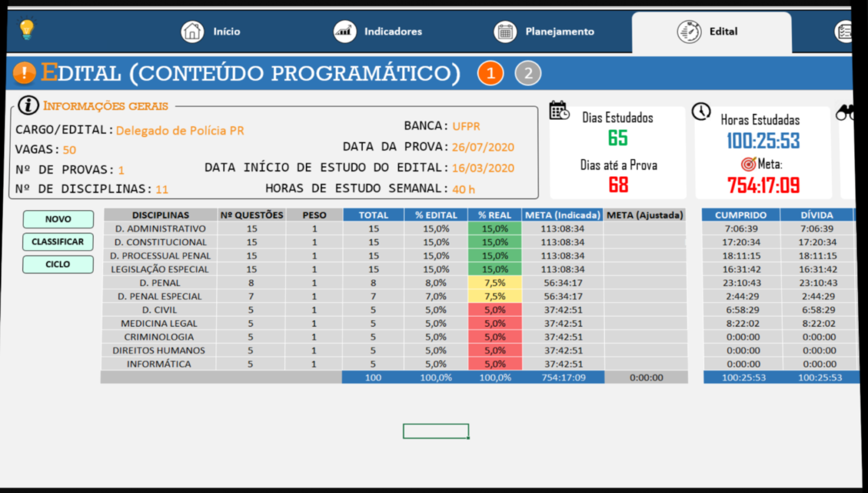Select the Edital tab

point(711,33)
